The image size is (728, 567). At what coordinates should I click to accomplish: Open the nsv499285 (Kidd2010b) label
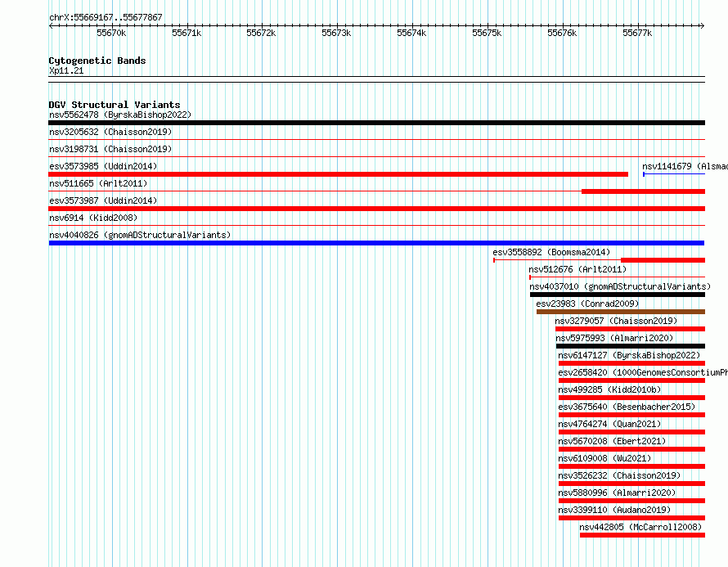[x=609, y=389]
